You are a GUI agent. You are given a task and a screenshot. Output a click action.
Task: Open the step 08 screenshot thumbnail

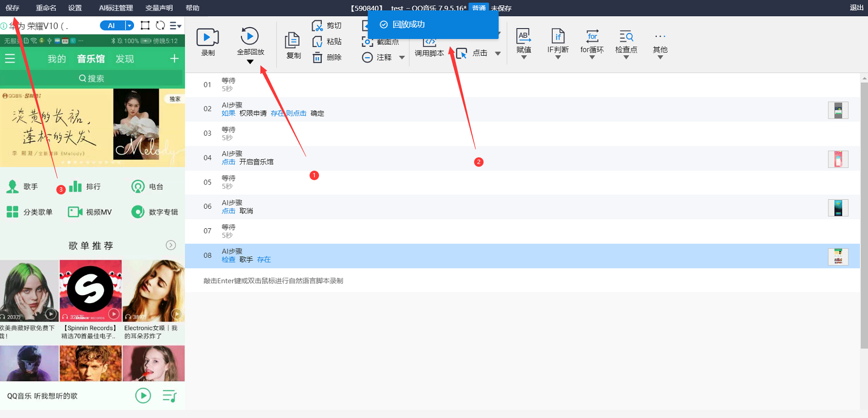[x=838, y=256]
